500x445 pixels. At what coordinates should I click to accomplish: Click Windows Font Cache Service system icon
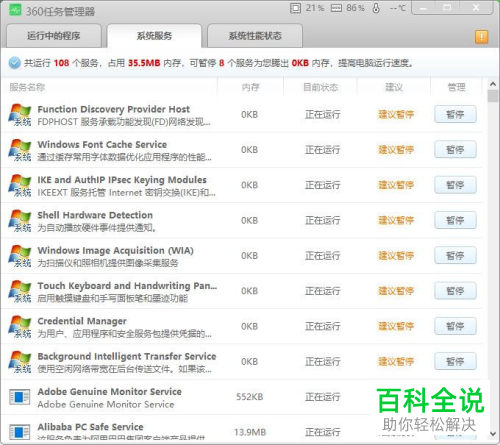pos(20,150)
